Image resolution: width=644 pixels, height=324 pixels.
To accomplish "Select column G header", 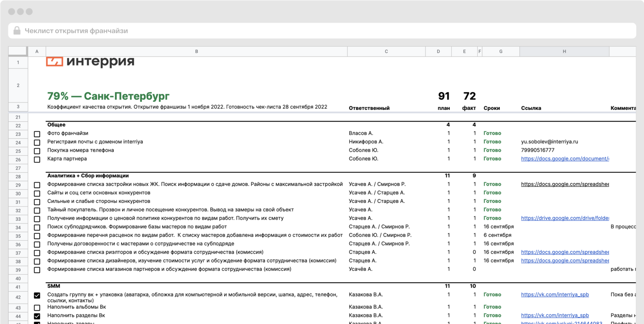I will point(501,51).
